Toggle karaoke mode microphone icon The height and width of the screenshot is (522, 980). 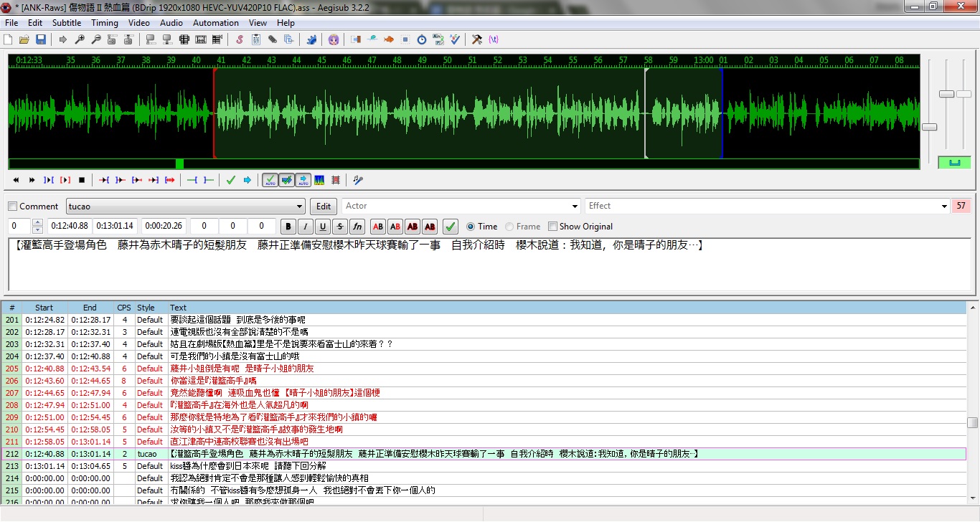(358, 180)
